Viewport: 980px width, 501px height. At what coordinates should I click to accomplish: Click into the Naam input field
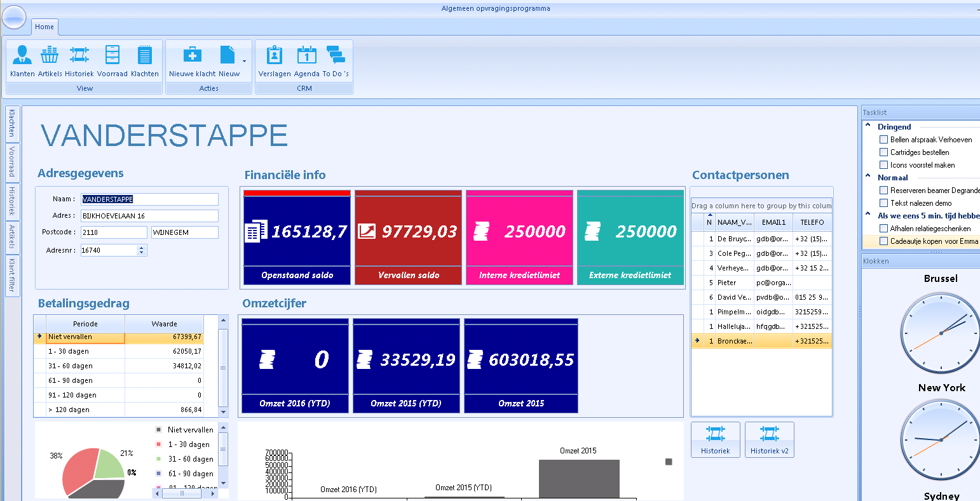(x=149, y=199)
